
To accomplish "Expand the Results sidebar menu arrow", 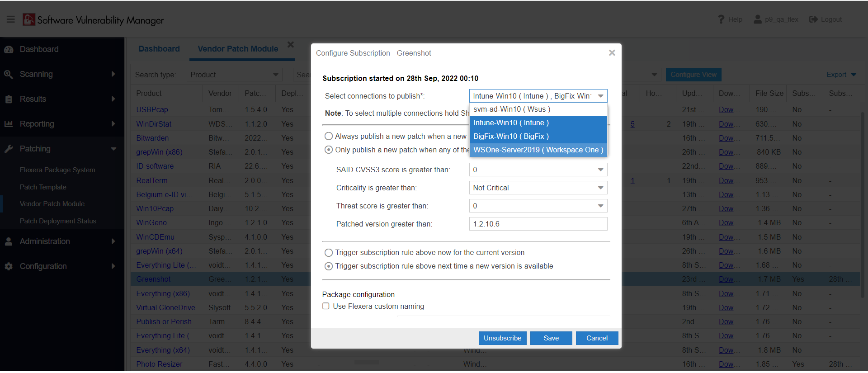I will [113, 99].
